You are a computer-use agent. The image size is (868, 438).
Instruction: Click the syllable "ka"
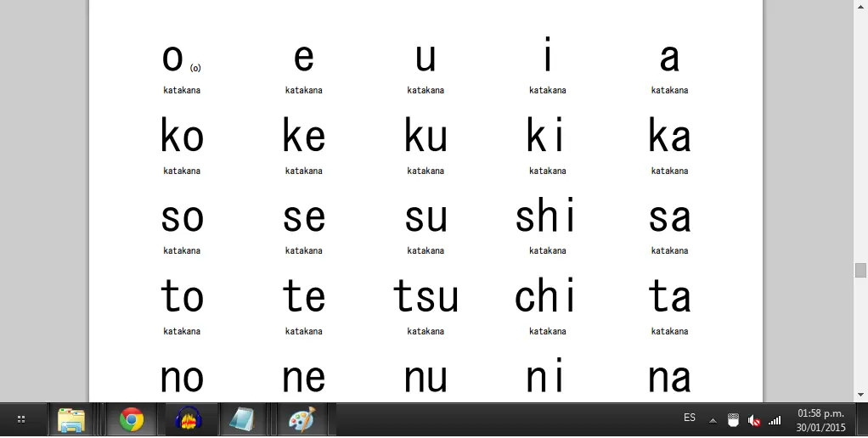(669, 134)
